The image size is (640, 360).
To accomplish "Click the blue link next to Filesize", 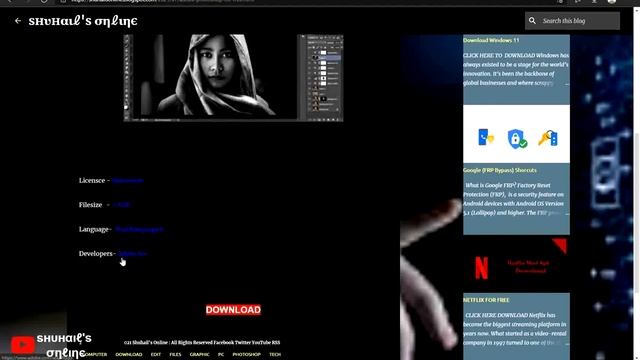I will [x=121, y=205].
